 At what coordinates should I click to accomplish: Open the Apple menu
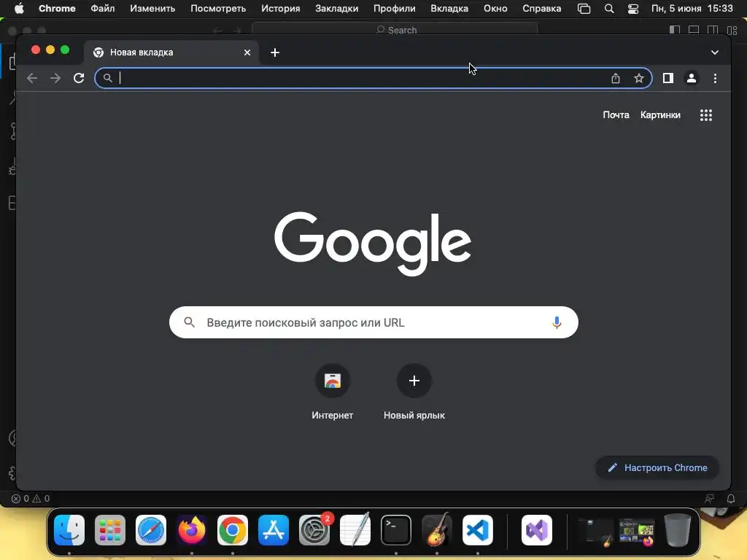(x=19, y=9)
